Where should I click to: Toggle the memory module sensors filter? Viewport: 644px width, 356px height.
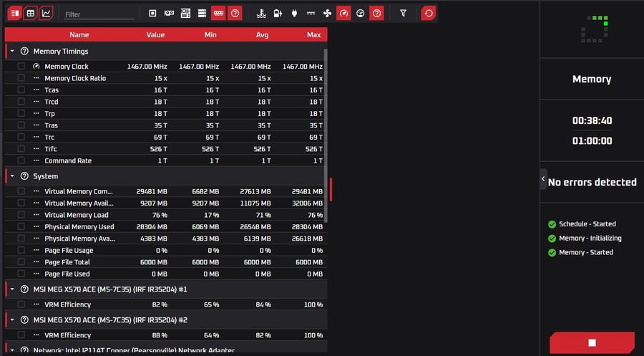pyautogui.click(x=218, y=14)
